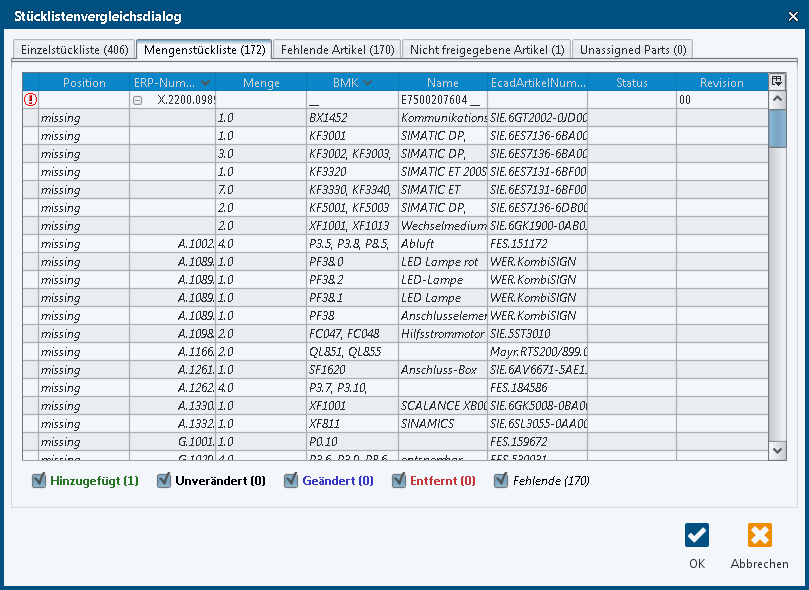The height and width of the screenshot is (590, 809).
Task: Disable the Entfernt (0) filter
Action: click(x=400, y=481)
